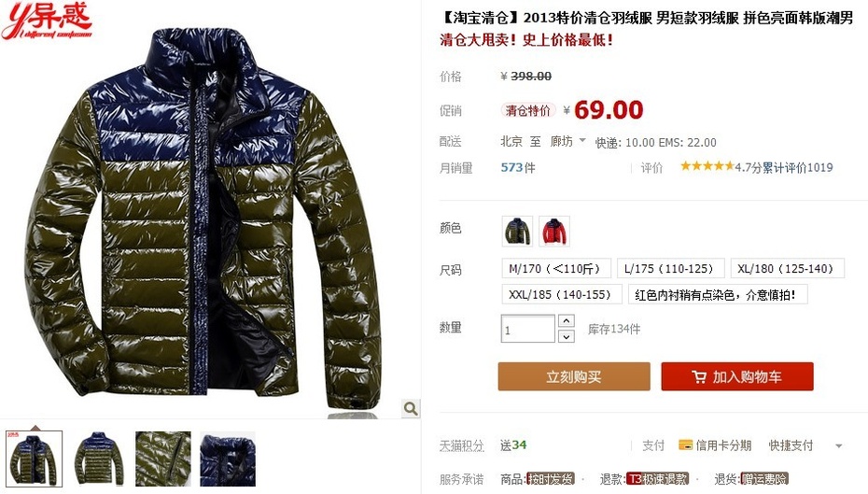
Task: Click the magnifier zoom icon on product image
Action: pos(410,409)
